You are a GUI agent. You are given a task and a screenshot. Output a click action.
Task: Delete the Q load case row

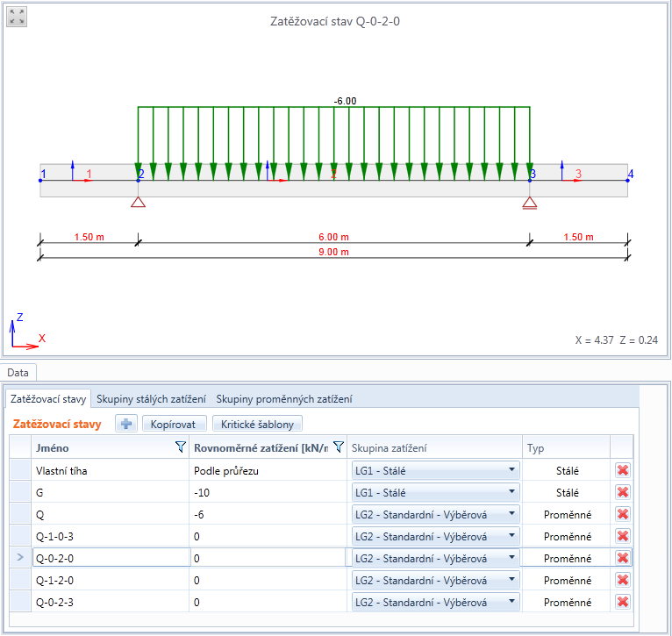(623, 514)
